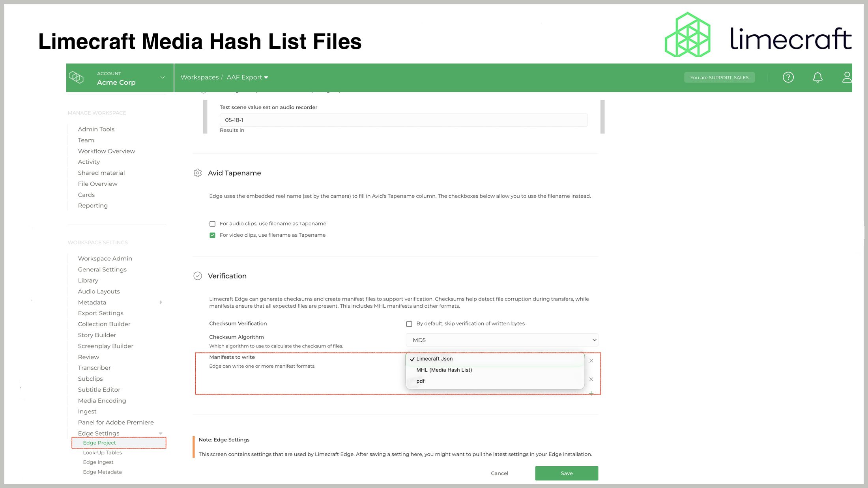The width and height of the screenshot is (868, 488).
Task: Open General Settings in sidebar
Action: (102, 269)
